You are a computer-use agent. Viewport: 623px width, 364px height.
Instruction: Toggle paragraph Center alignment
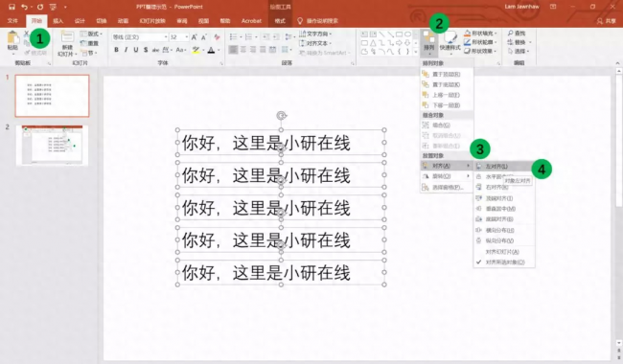243,50
